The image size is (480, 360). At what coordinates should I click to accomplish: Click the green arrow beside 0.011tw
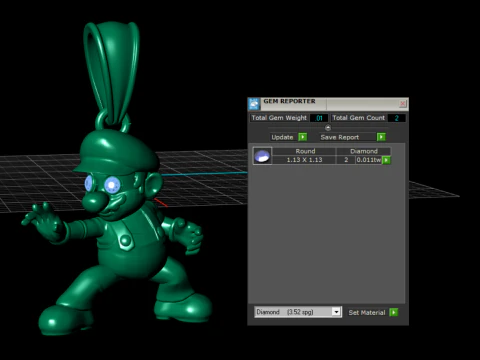click(x=386, y=160)
